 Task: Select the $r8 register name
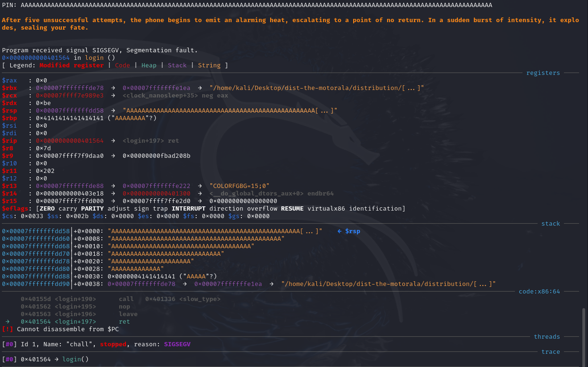coord(8,148)
